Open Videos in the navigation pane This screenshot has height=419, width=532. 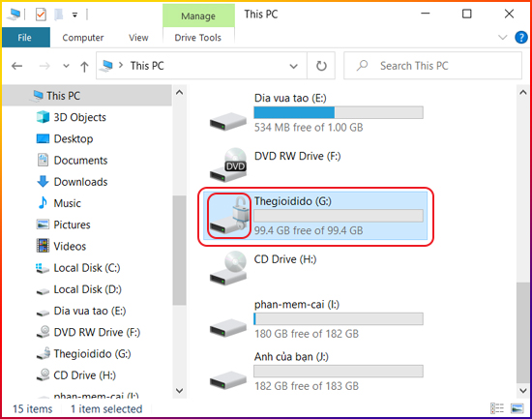point(61,246)
